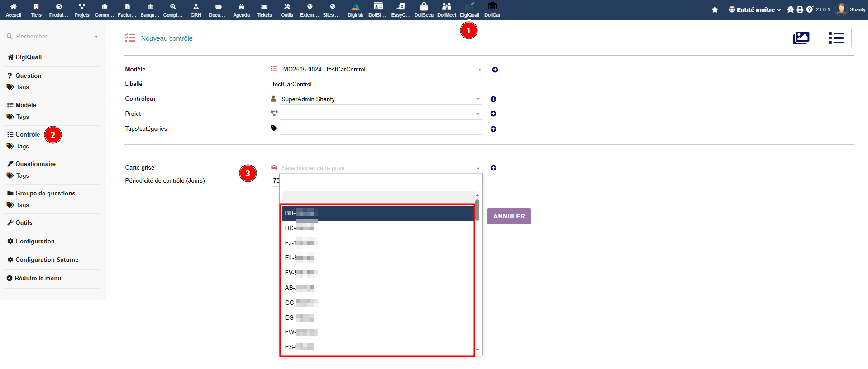Open Tags under Contrôle
This screenshot has height=369, width=868.
pyautogui.click(x=22, y=146)
